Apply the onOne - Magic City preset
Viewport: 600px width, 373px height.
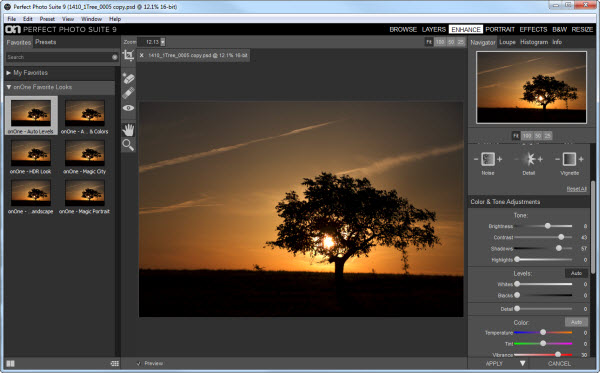[85, 157]
